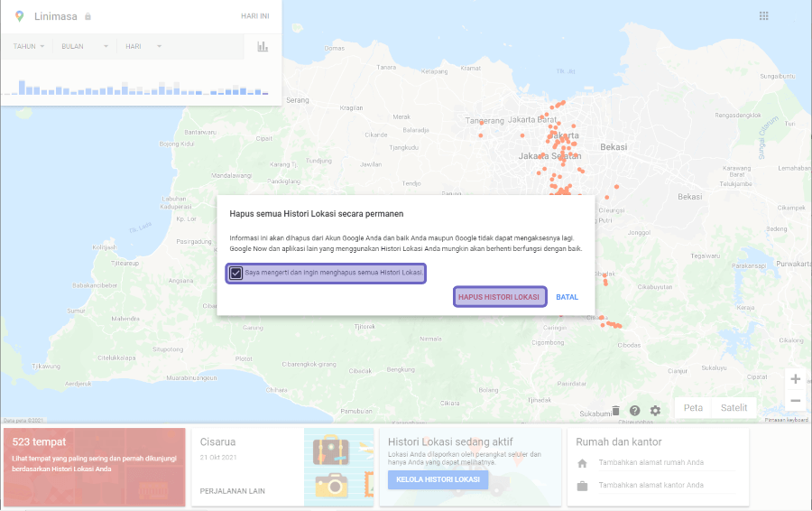The height and width of the screenshot is (511, 812).
Task: Open the settings gear icon
Action: click(x=655, y=411)
